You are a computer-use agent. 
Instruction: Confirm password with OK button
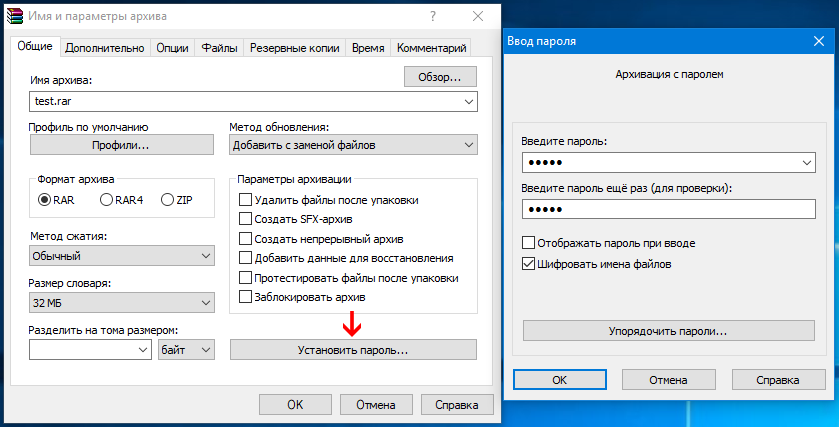click(x=560, y=380)
